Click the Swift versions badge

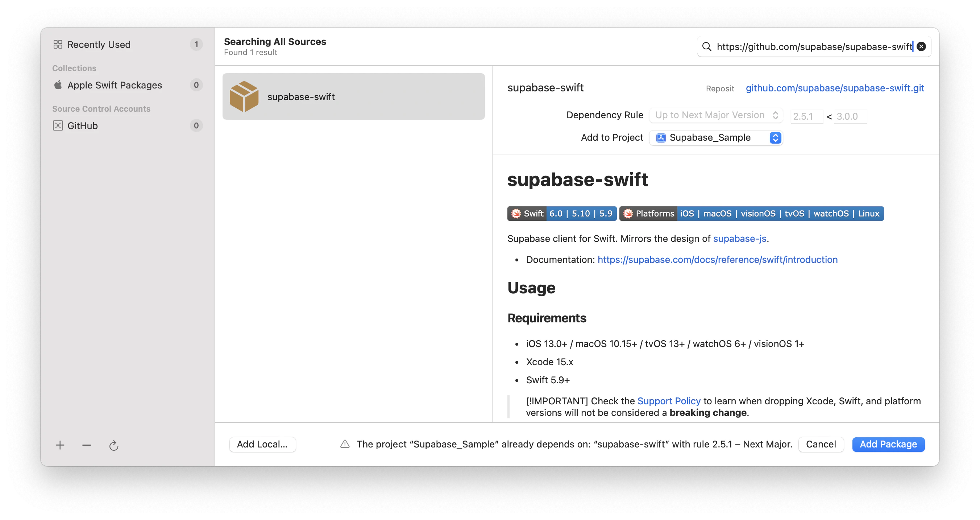[x=561, y=214]
